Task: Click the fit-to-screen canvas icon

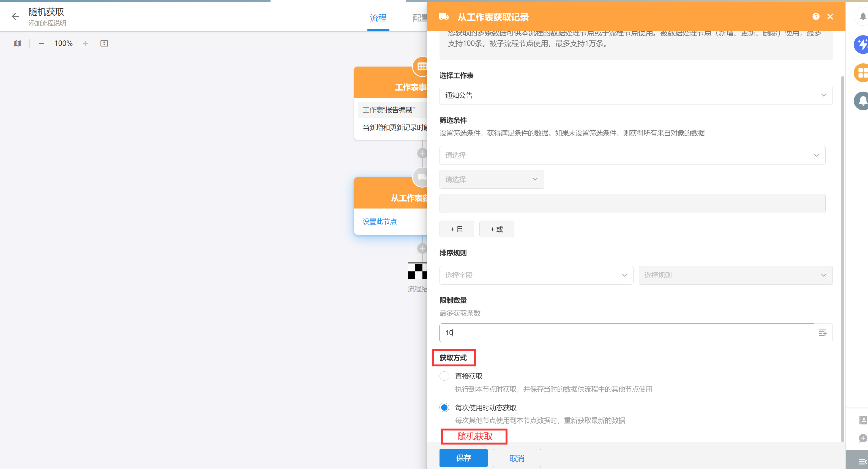Action: 104,43
